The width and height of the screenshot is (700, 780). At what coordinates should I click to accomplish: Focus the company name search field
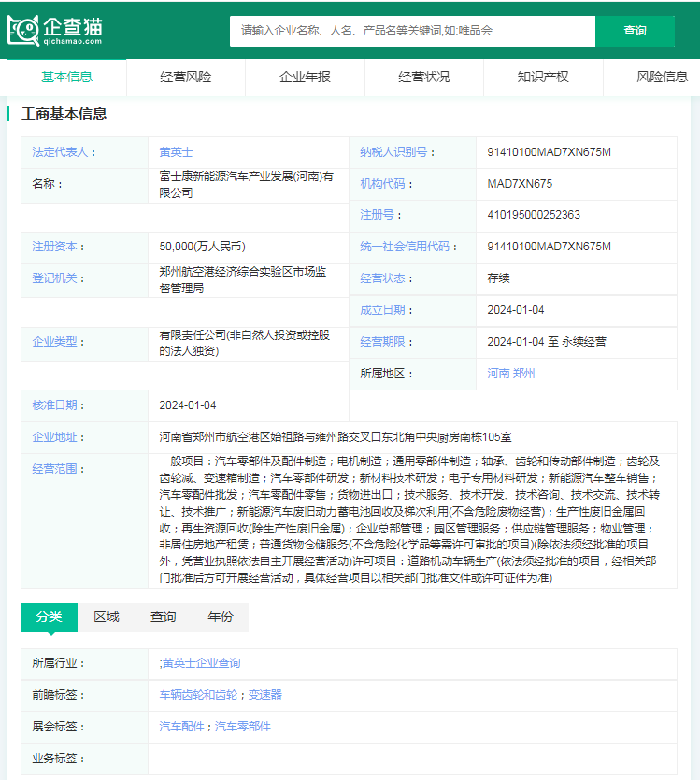pos(412,31)
